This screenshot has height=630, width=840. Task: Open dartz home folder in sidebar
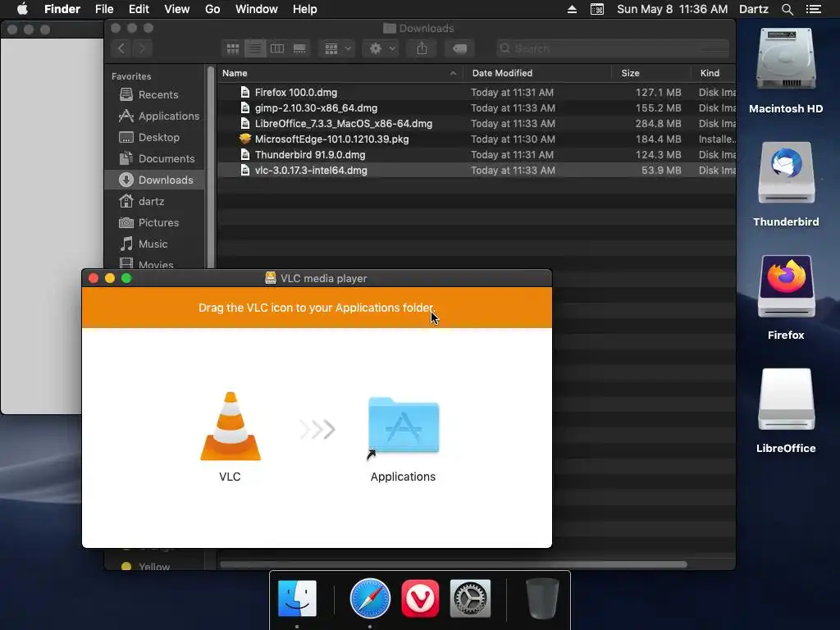coord(154,202)
